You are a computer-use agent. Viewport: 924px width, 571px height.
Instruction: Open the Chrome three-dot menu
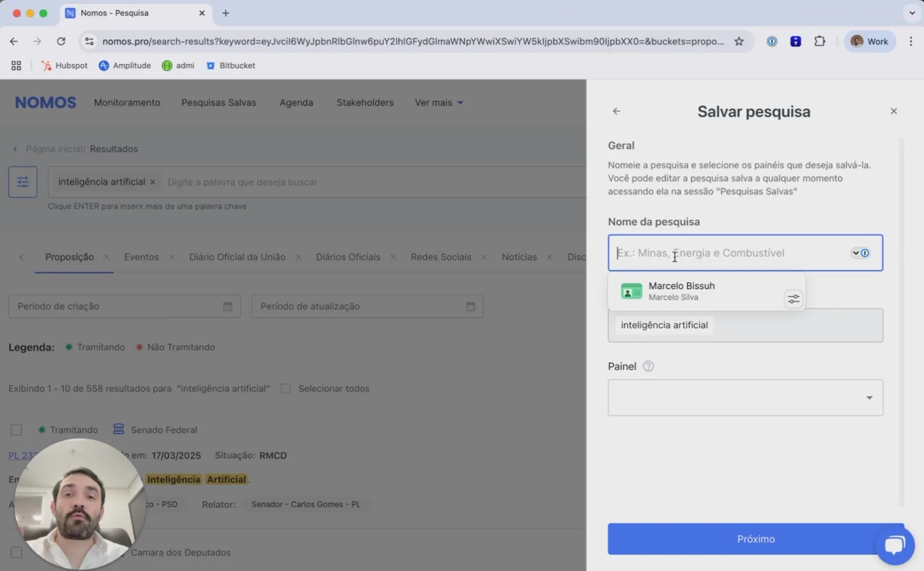pyautogui.click(x=911, y=41)
